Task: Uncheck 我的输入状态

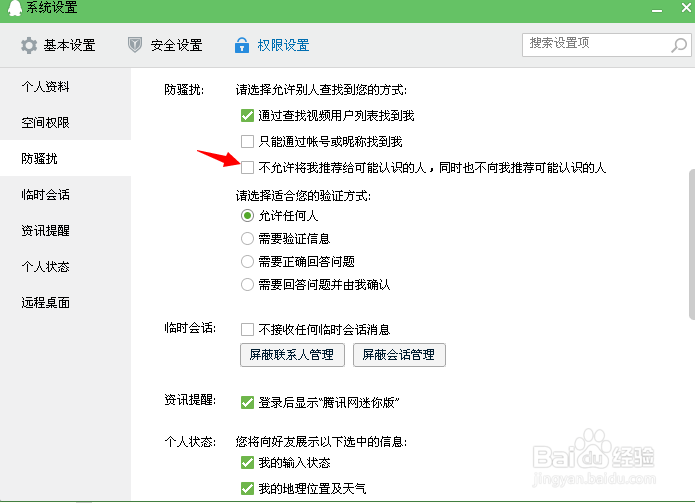Action: (x=247, y=463)
